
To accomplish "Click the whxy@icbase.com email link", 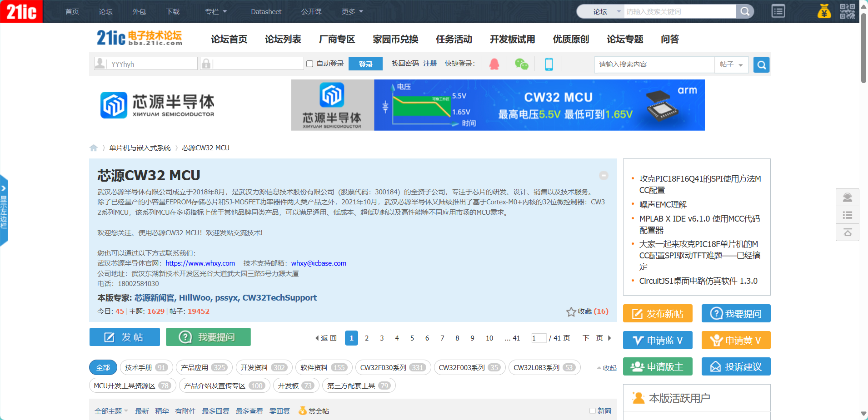I will pyautogui.click(x=319, y=263).
